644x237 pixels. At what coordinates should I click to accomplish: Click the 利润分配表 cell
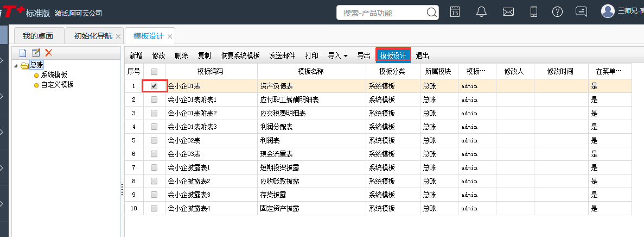tap(311, 127)
